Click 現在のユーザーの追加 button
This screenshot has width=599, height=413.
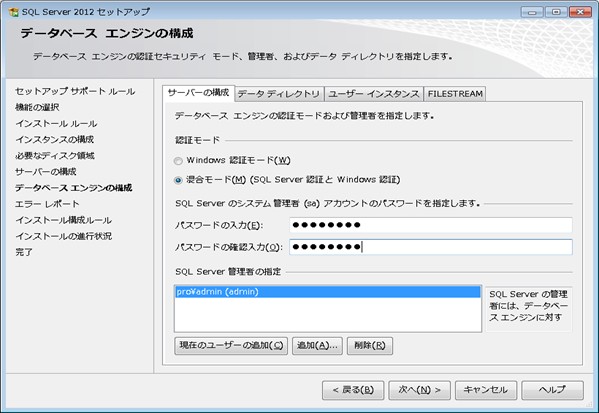(231, 346)
